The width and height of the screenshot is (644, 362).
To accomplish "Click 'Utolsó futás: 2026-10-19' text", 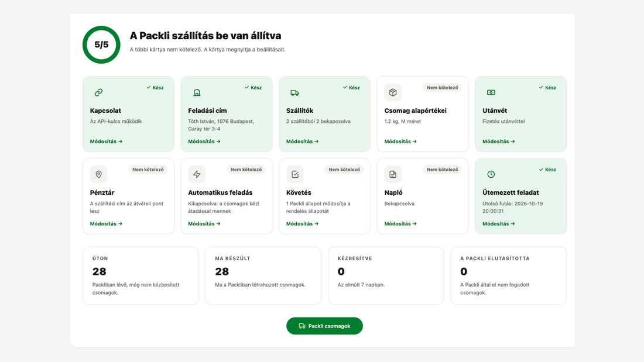I will click(x=513, y=204).
